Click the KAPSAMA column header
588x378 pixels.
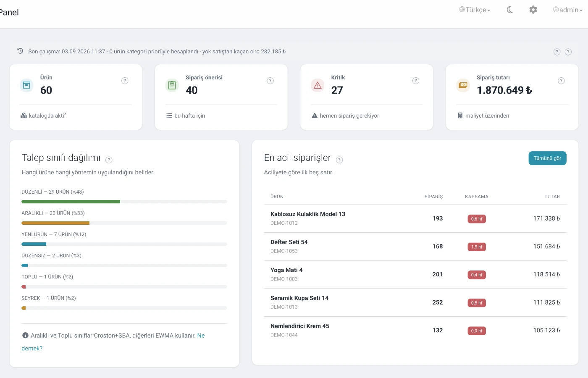pyautogui.click(x=477, y=197)
